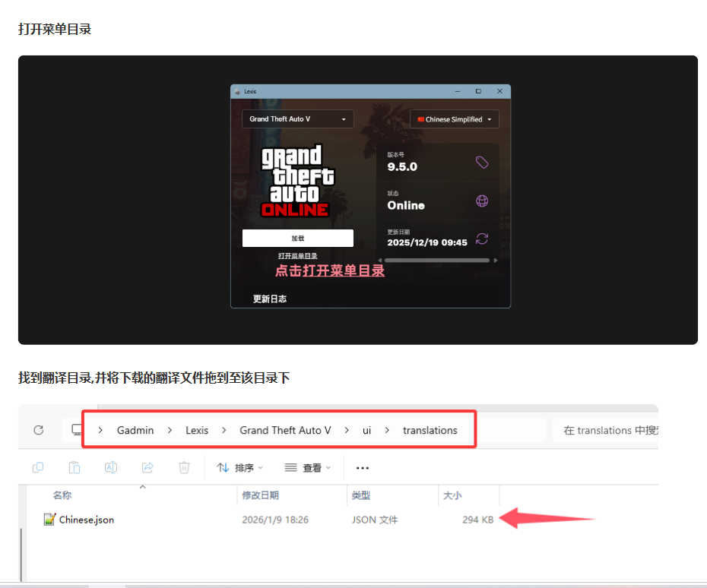Viewport: 707px width, 588px height.
Task: Click the 294 KB size cell
Action: pos(478,520)
